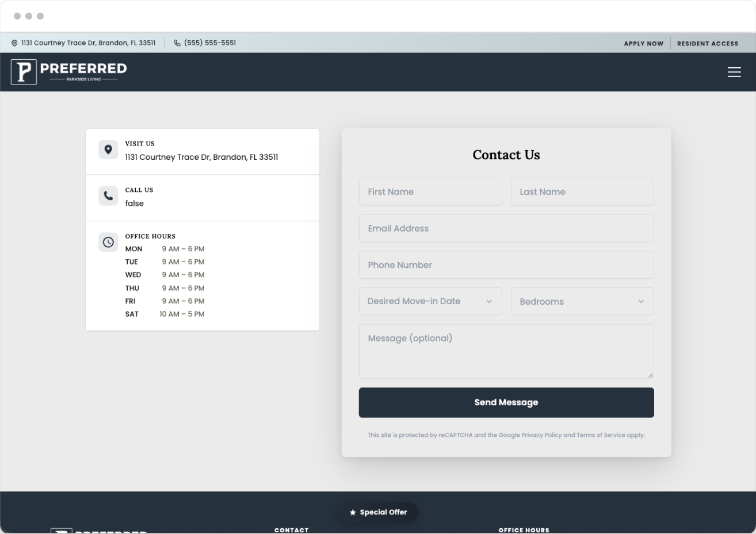
Task: Click the TUE office hours row
Action: 165,262
